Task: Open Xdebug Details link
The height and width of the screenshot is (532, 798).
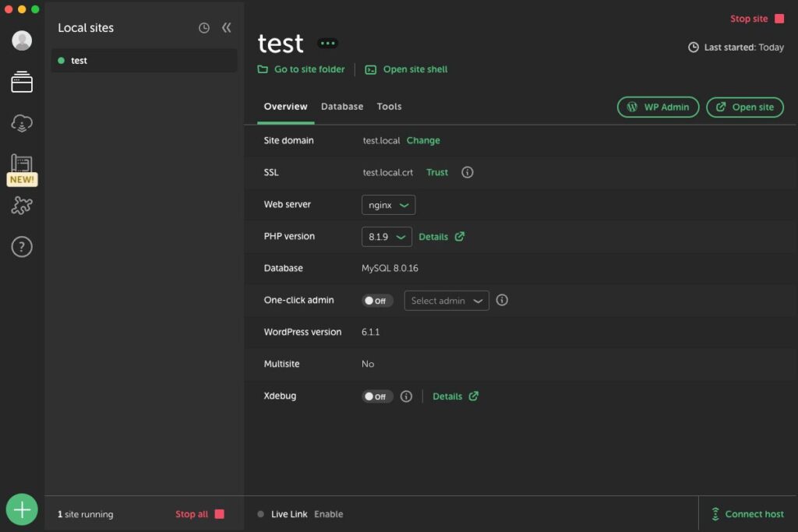Action: [455, 396]
